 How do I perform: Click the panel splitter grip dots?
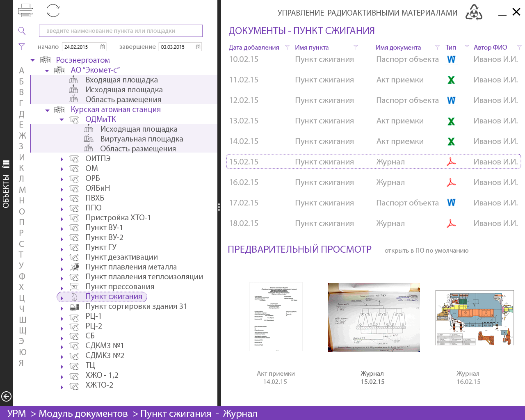(x=219, y=208)
